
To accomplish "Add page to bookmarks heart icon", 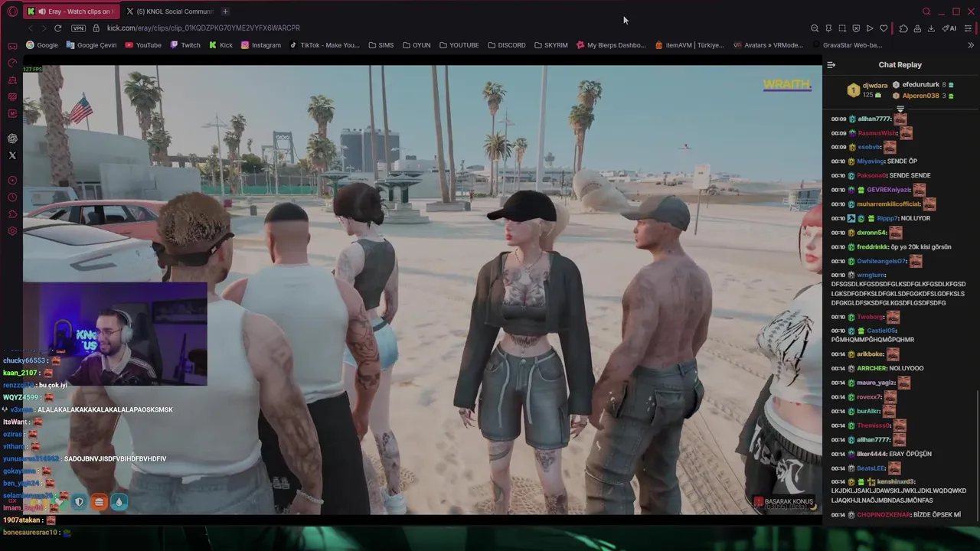I will click(884, 28).
